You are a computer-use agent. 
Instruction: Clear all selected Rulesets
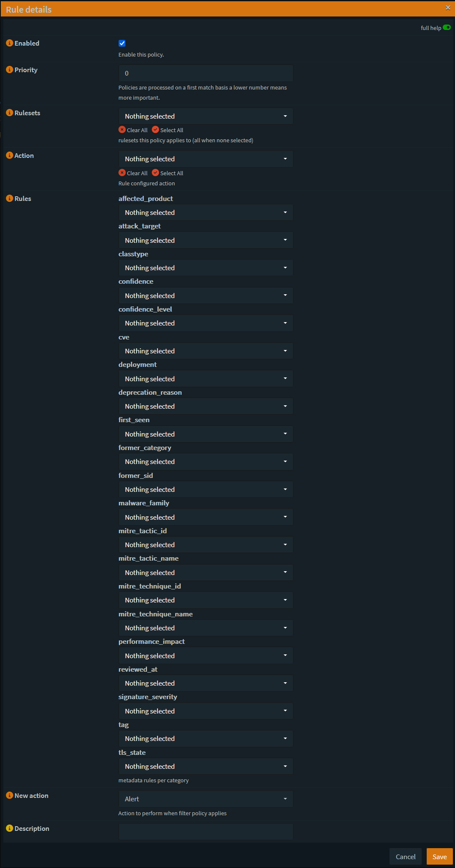(x=133, y=130)
